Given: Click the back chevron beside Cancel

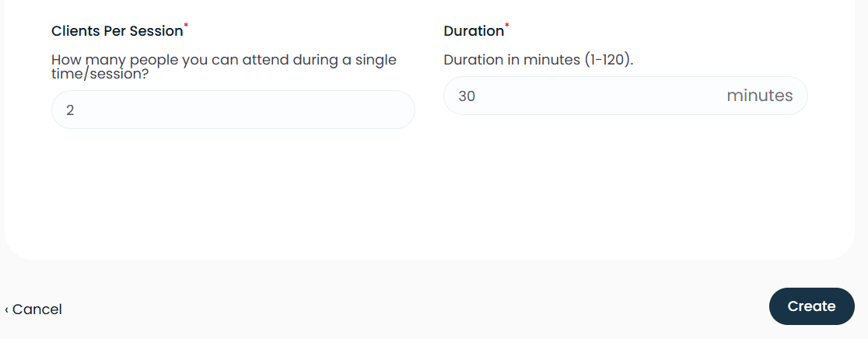Looking at the screenshot, I should tap(7, 309).
